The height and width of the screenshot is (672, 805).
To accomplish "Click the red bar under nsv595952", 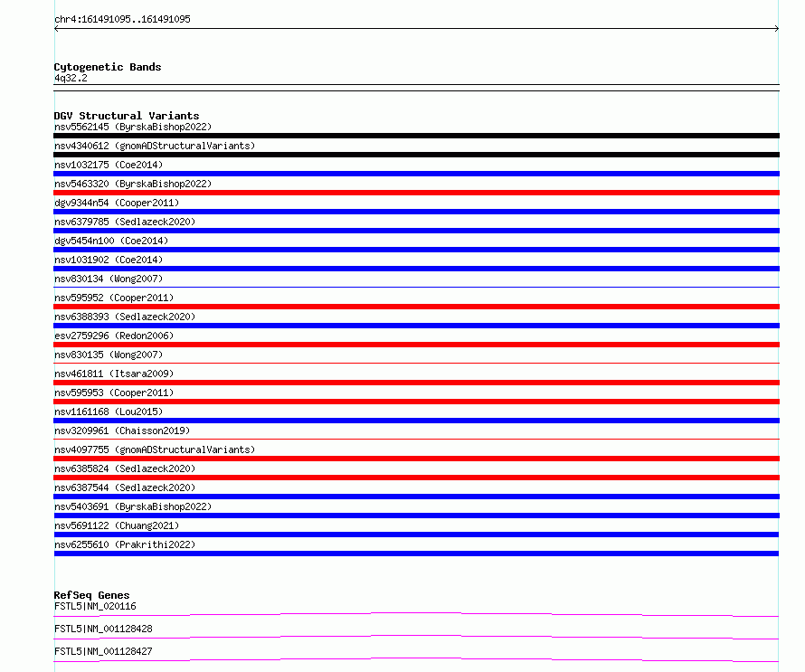I will pyautogui.click(x=416, y=307).
